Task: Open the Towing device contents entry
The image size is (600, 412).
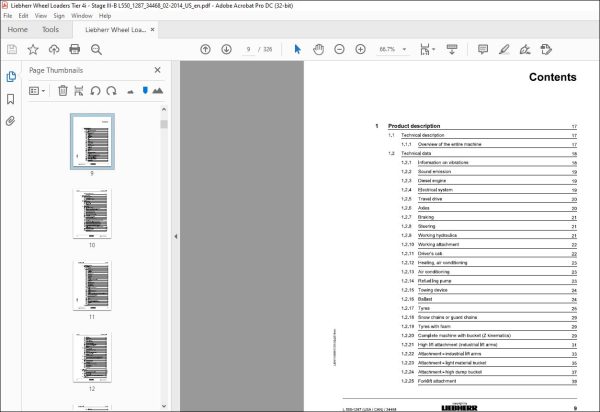Action: (x=432, y=290)
